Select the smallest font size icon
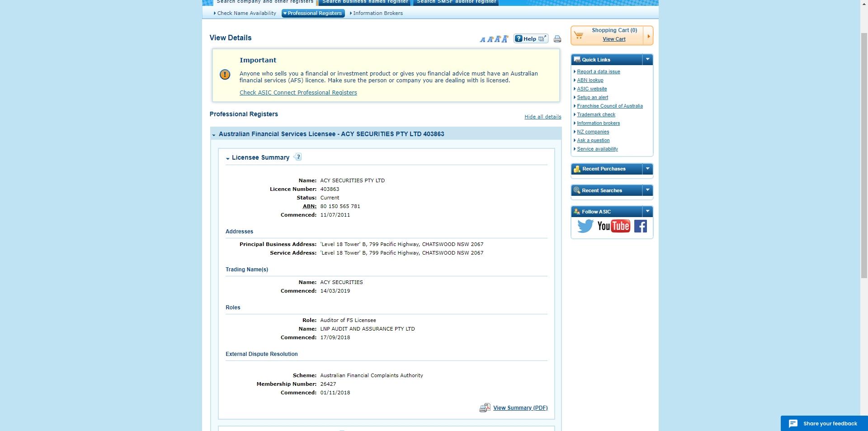Image resolution: width=868 pixels, height=431 pixels. click(x=482, y=40)
